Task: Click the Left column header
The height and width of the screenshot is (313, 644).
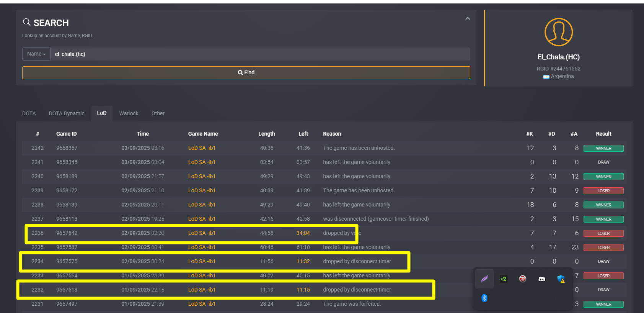Action: (303, 134)
